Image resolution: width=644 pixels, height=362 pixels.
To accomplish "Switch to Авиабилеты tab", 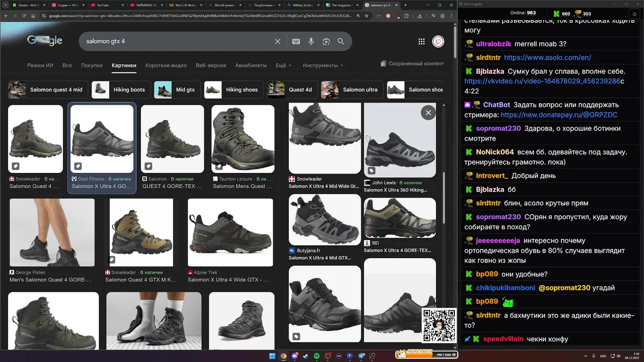I will 251,65.
